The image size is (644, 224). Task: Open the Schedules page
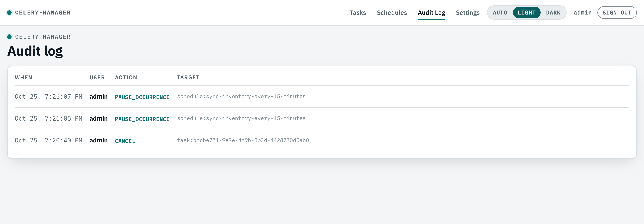point(392,13)
